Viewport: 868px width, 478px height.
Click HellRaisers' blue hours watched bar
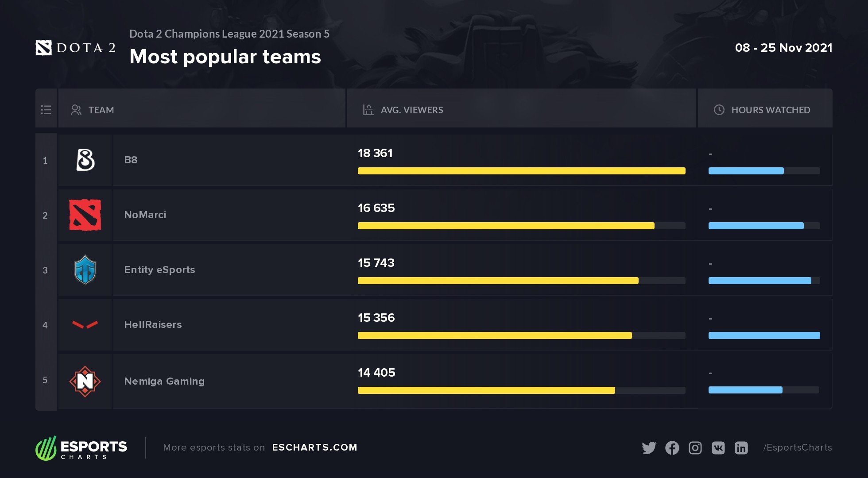coord(764,335)
